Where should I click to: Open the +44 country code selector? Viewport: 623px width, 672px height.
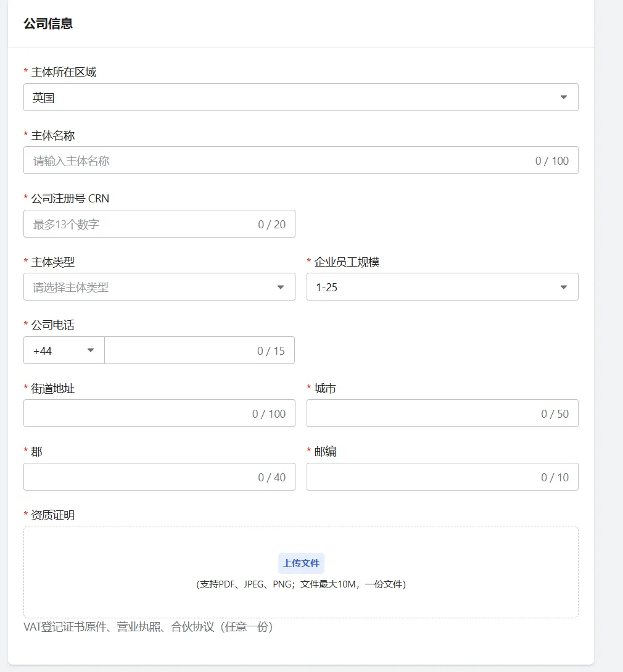pyautogui.click(x=59, y=351)
